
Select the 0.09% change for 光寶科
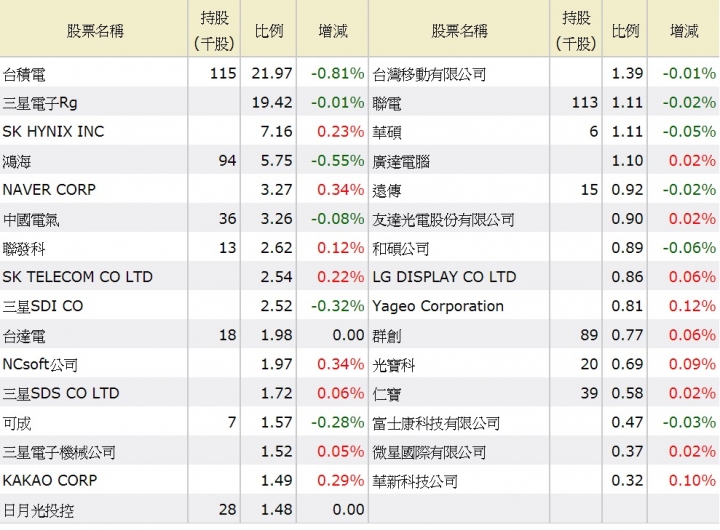692,364
